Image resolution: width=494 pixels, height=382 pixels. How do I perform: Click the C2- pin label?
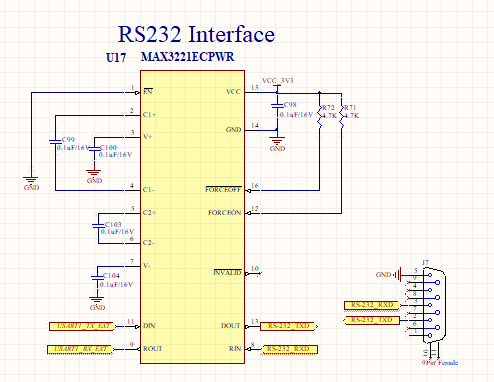[x=149, y=243]
